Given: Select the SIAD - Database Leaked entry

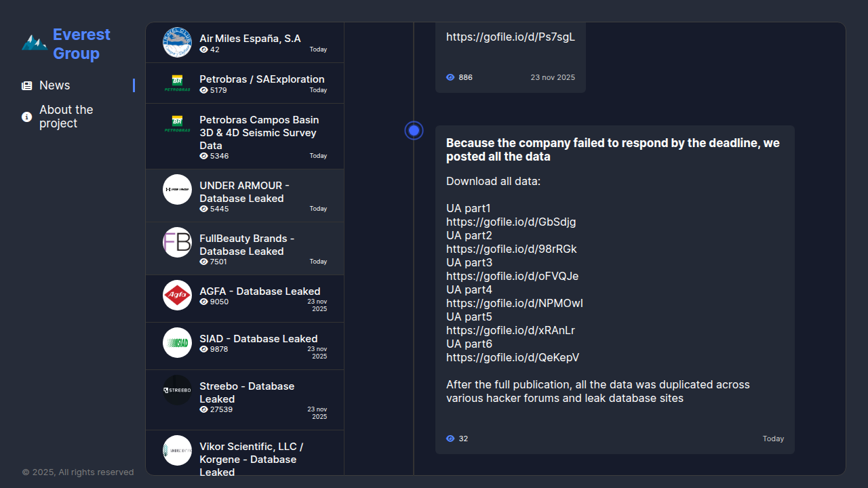Looking at the screenshot, I should [x=258, y=339].
